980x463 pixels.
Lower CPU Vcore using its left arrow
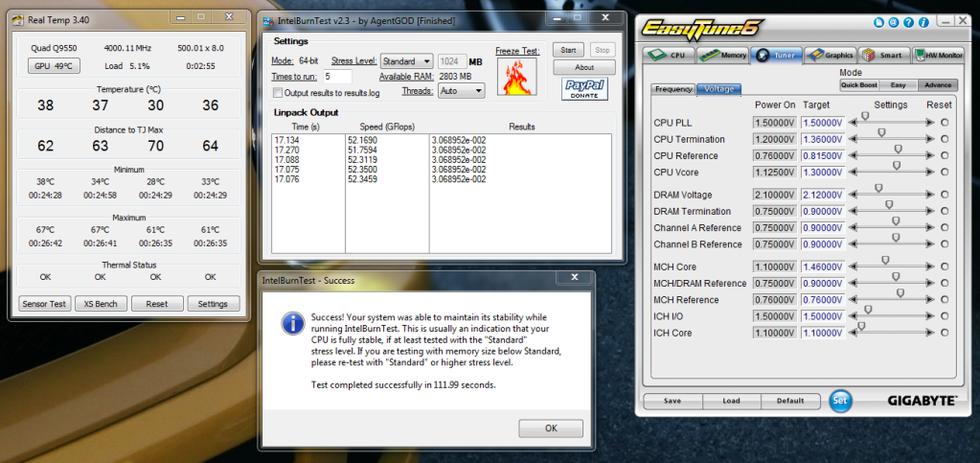click(853, 172)
